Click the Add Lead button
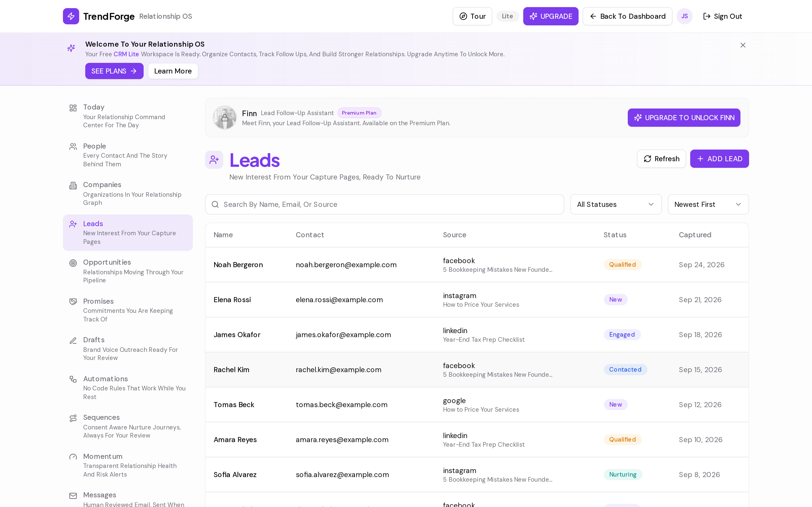This screenshot has width=812, height=507. [x=719, y=159]
